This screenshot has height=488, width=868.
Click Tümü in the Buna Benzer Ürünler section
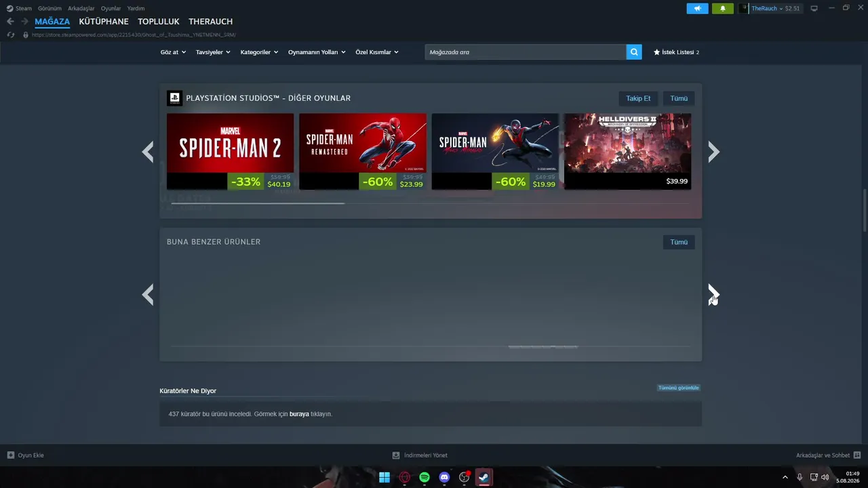coord(679,242)
